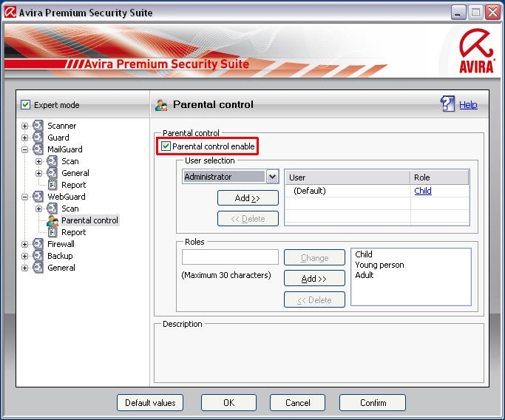505x420 pixels.
Task: Expand the Scanner tree node
Action: tap(25, 126)
